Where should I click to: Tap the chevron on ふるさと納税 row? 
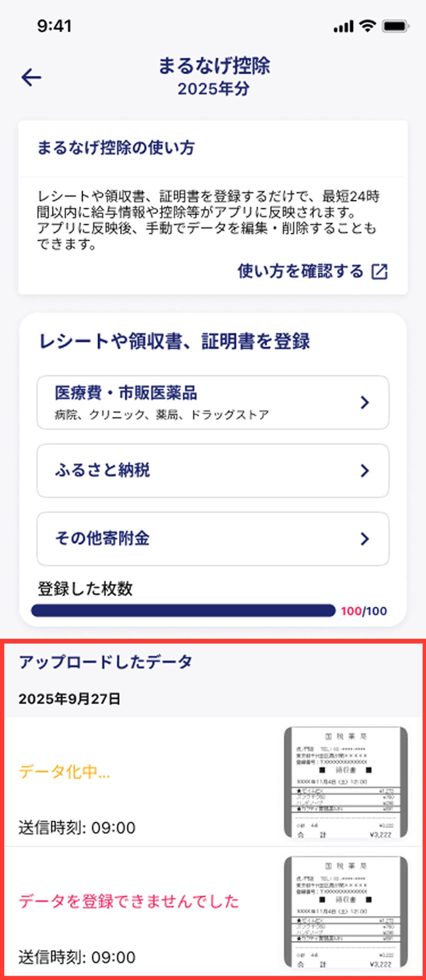tap(365, 470)
